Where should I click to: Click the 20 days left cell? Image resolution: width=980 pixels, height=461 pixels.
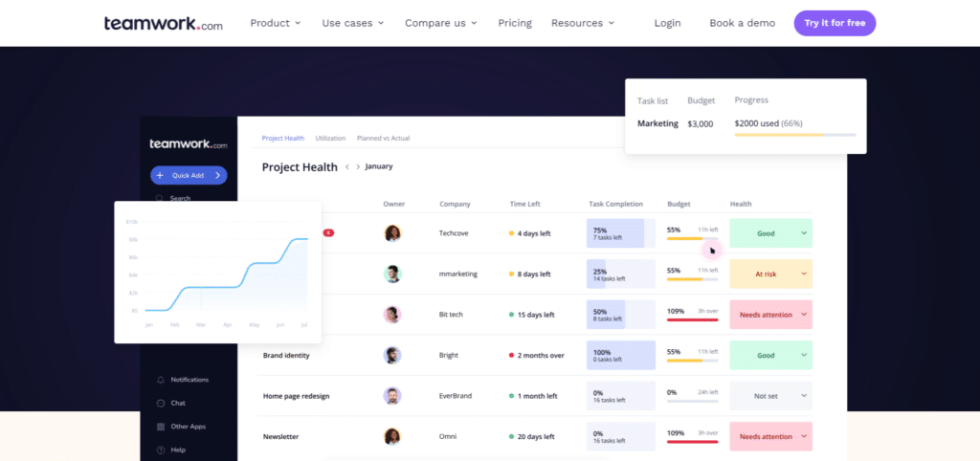pos(532,437)
